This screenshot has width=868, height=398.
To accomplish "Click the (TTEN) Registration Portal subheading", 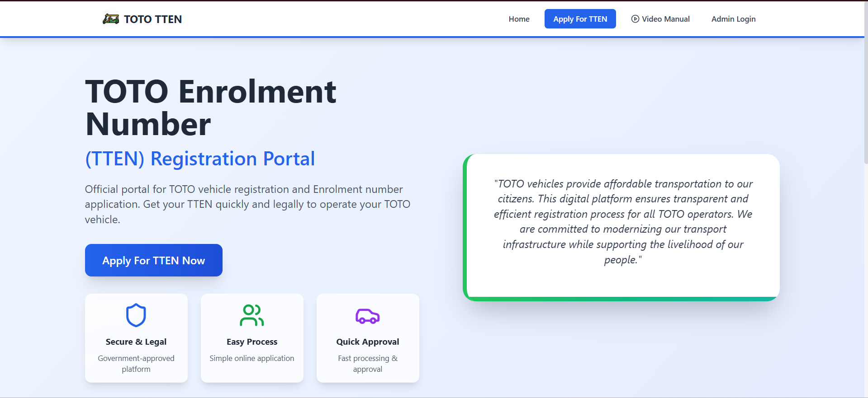I will pos(200,159).
